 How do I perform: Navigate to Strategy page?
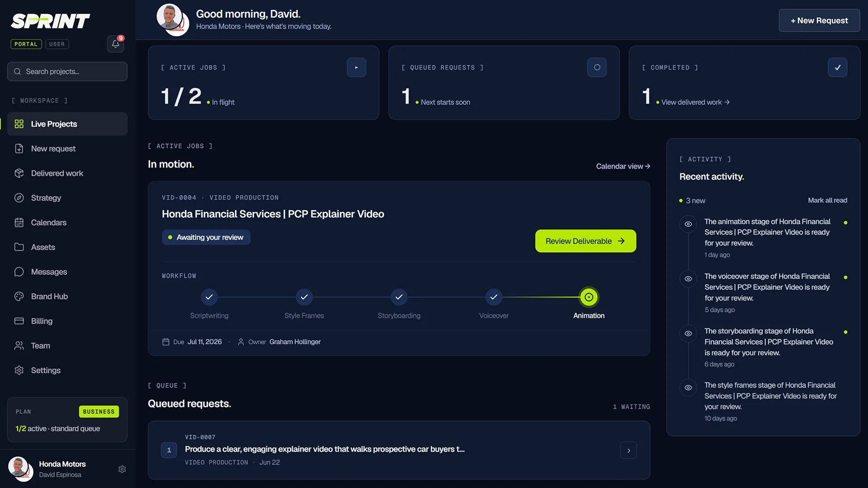(67, 198)
